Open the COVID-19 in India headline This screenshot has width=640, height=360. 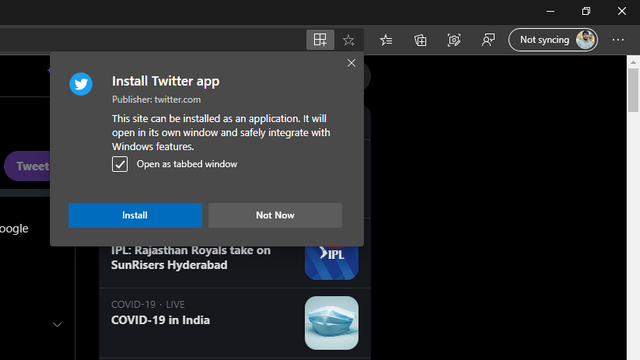160,320
